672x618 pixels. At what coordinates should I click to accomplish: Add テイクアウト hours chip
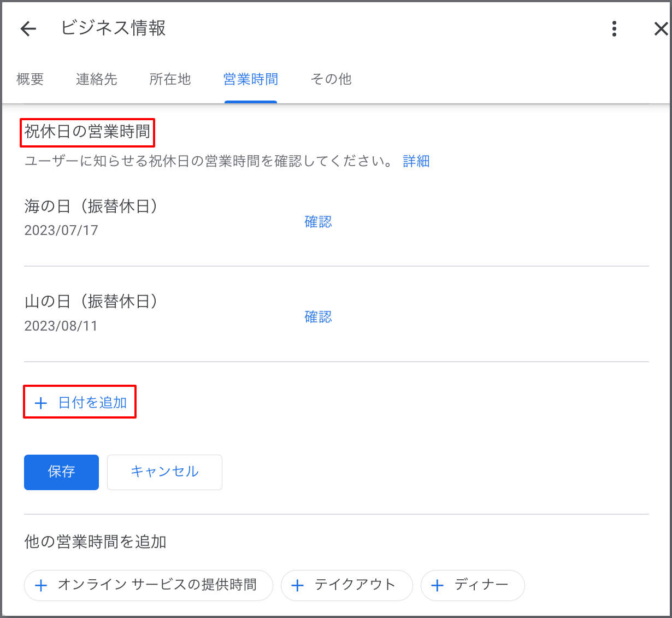[346, 585]
